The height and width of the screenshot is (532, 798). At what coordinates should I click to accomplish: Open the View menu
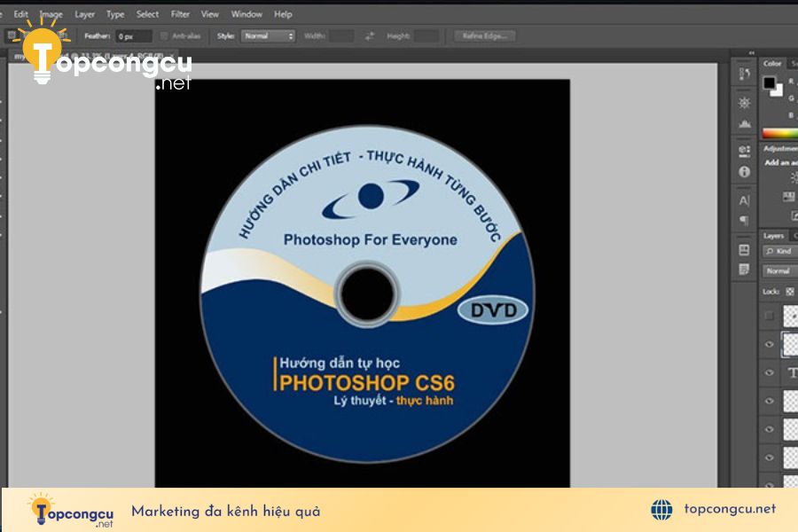pos(209,14)
